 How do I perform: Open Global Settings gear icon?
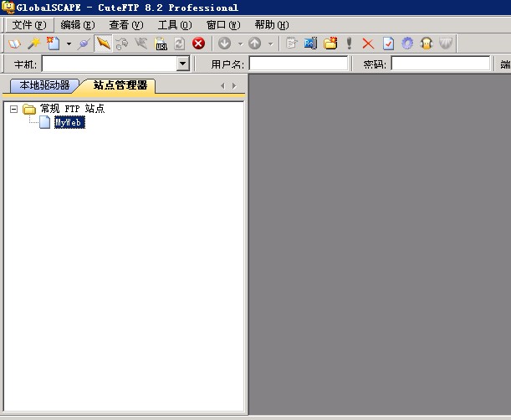(x=407, y=44)
